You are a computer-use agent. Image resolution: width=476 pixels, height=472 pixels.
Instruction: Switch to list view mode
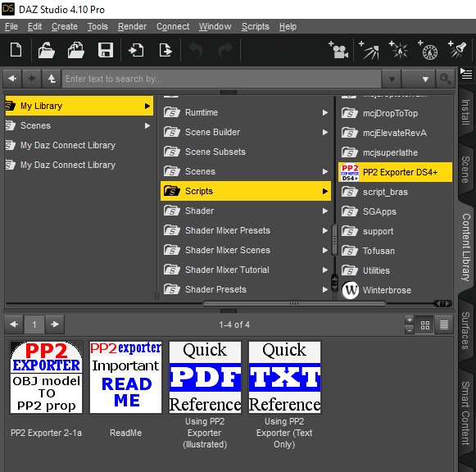(444, 325)
